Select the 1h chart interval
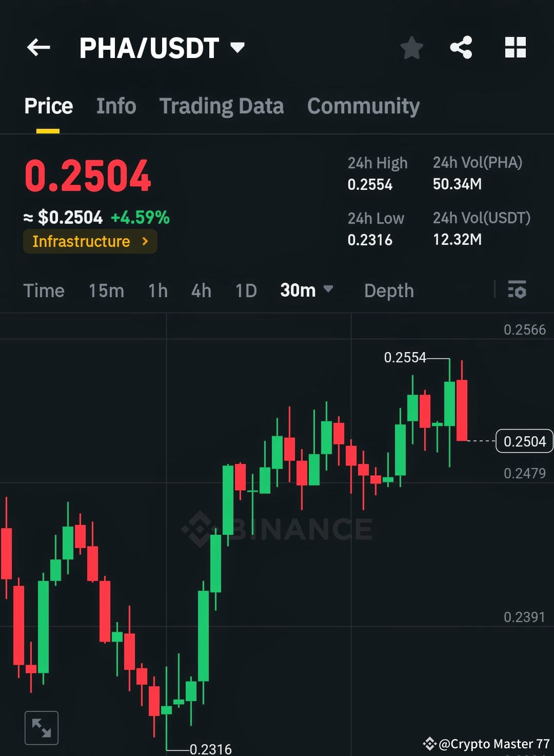Image resolution: width=554 pixels, height=756 pixels. pos(157,290)
